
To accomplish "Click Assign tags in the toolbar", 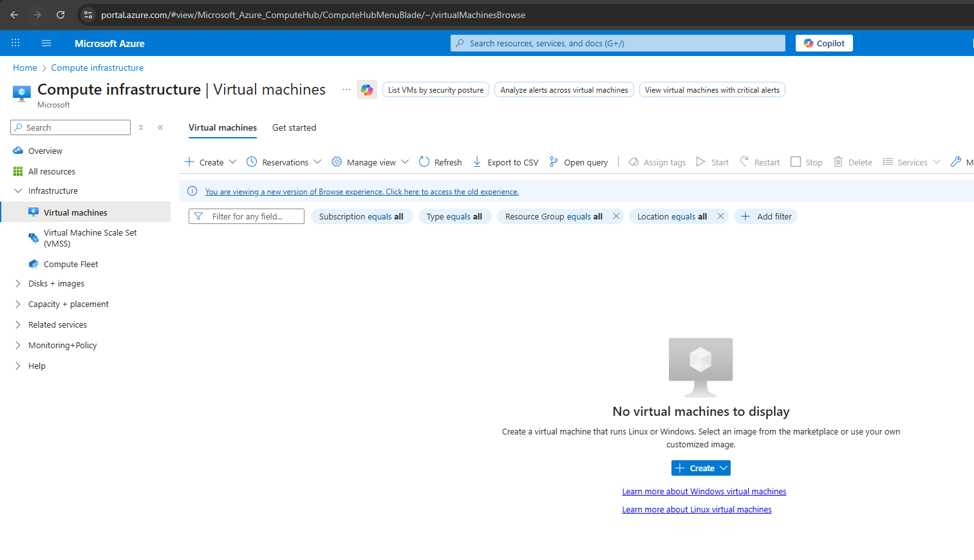I will 657,162.
